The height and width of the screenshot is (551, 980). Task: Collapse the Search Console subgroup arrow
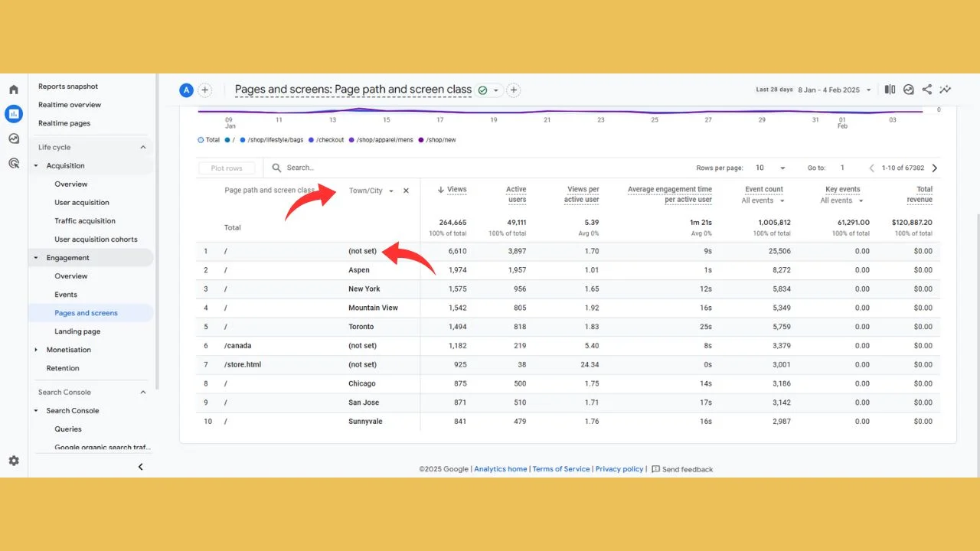(36, 411)
